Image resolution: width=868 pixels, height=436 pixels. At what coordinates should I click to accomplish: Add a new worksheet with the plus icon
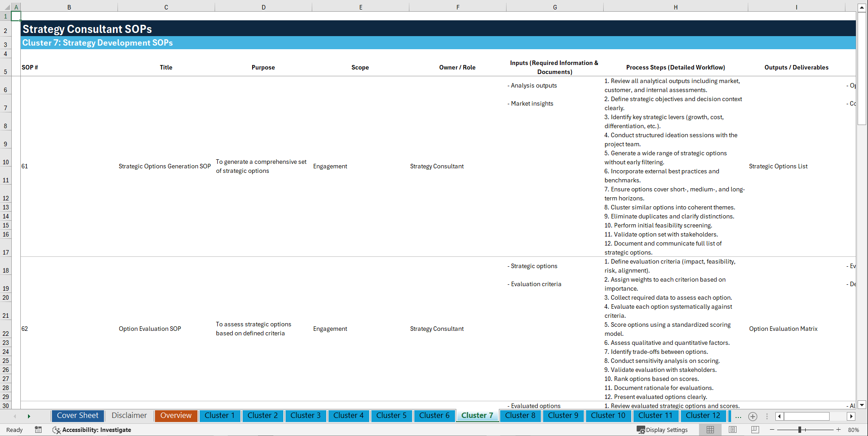coord(753,416)
